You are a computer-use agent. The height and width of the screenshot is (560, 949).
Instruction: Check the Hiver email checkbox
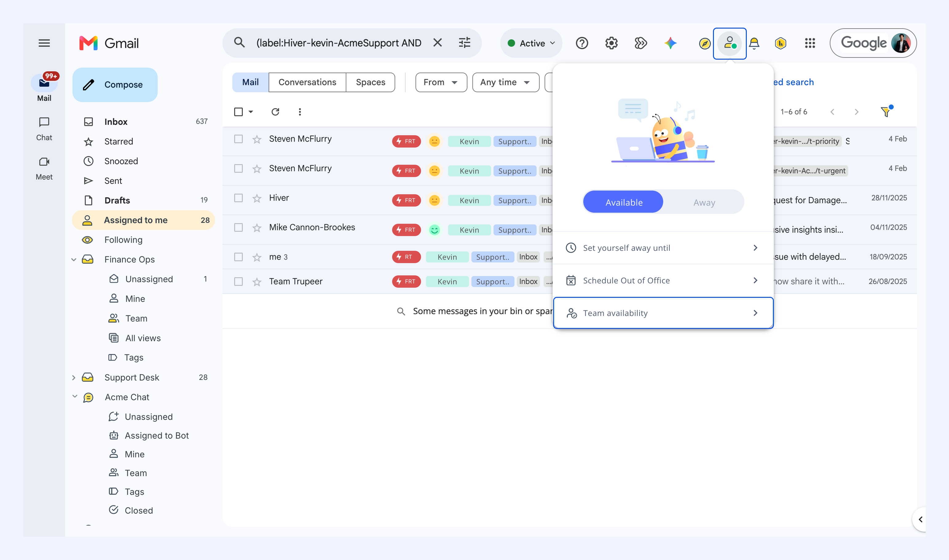coord(238,198)
